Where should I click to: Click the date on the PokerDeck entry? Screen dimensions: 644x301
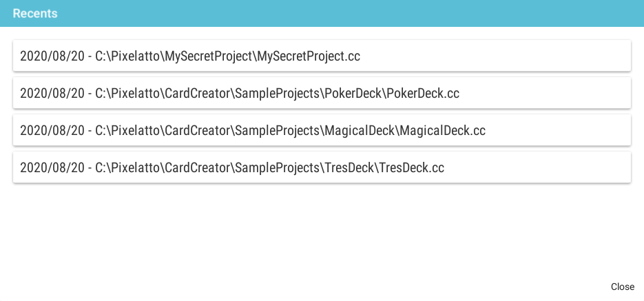pos(52,94)
